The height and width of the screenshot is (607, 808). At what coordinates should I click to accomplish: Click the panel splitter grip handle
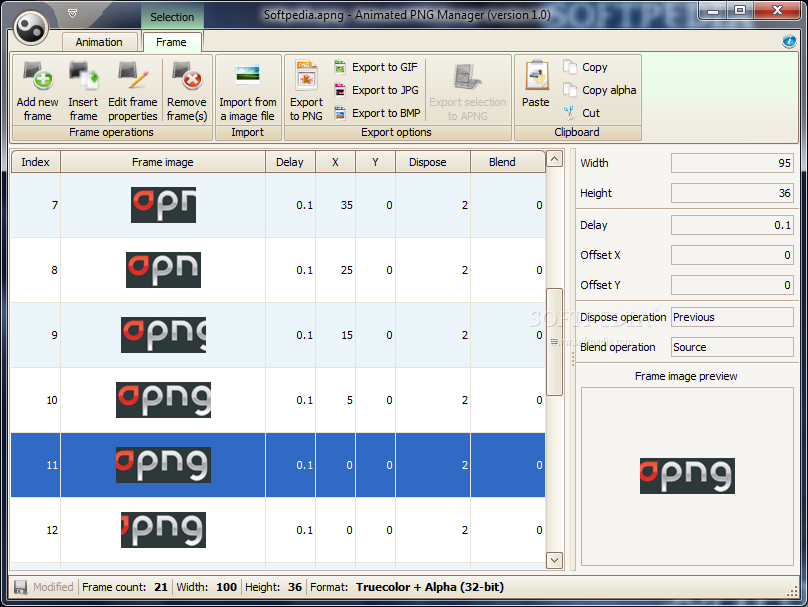573,359
